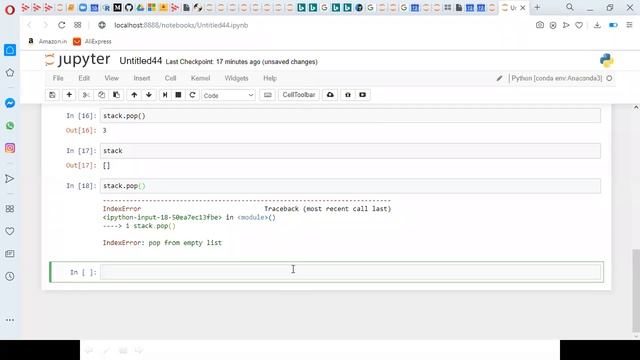Open the Opera main menu logo

(10, 9)
